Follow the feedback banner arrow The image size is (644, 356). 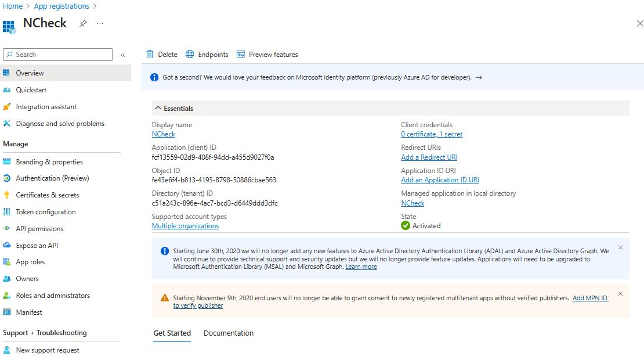coord(479,77)
